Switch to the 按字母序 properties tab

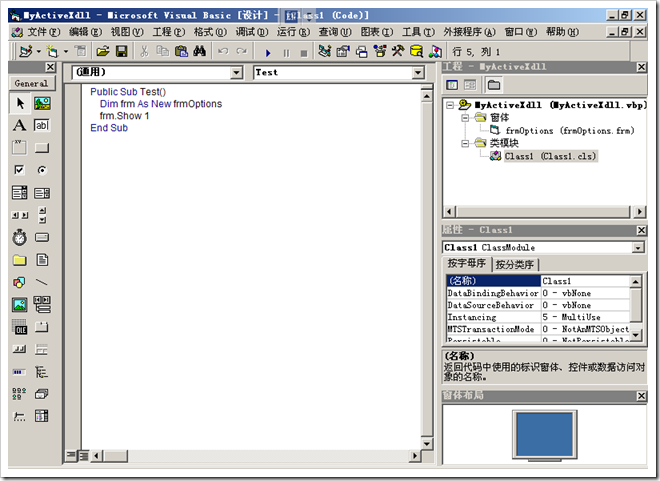(x=466, y=264)
